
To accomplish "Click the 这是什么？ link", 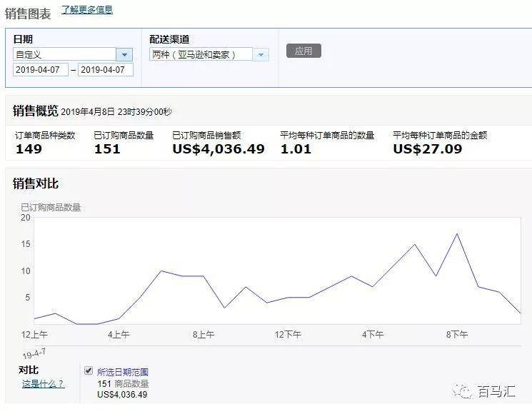I will [43, 383].
